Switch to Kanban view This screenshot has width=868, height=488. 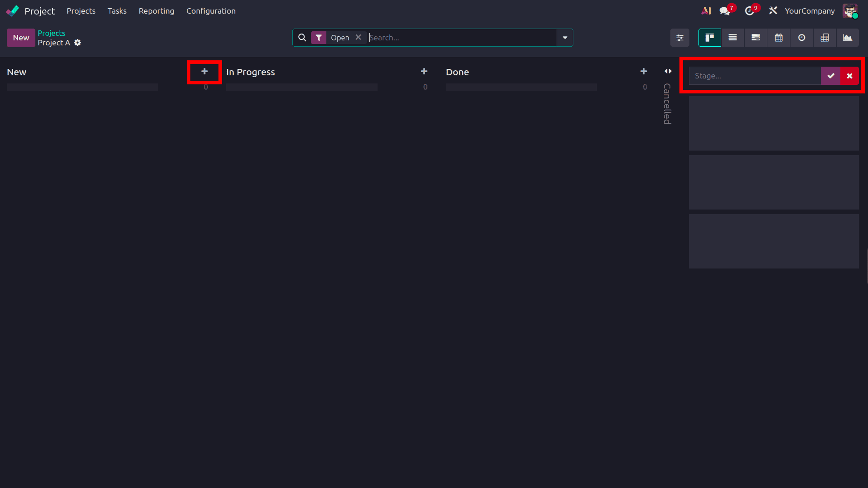pos(709,38)
